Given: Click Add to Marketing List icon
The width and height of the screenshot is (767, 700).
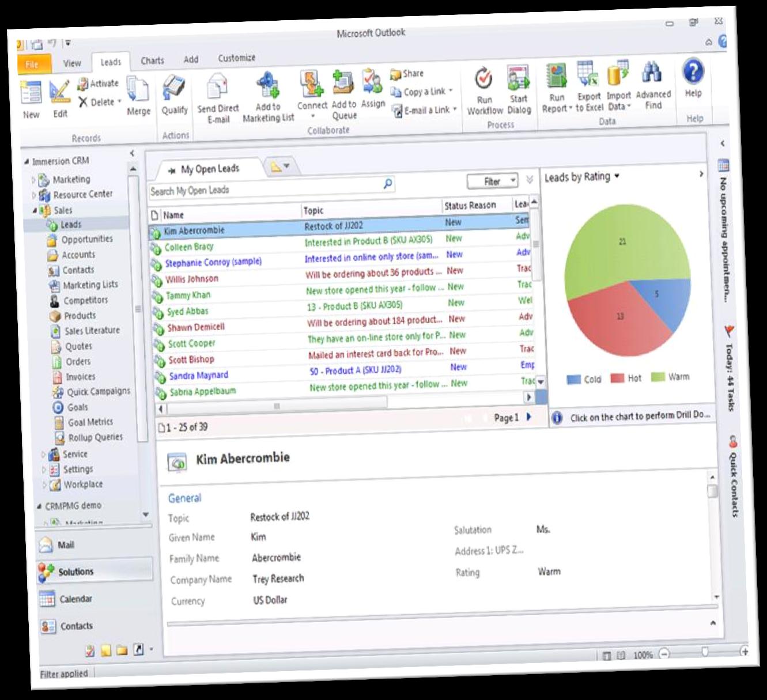Looking at the screenshot, I should tap(268, 85).
